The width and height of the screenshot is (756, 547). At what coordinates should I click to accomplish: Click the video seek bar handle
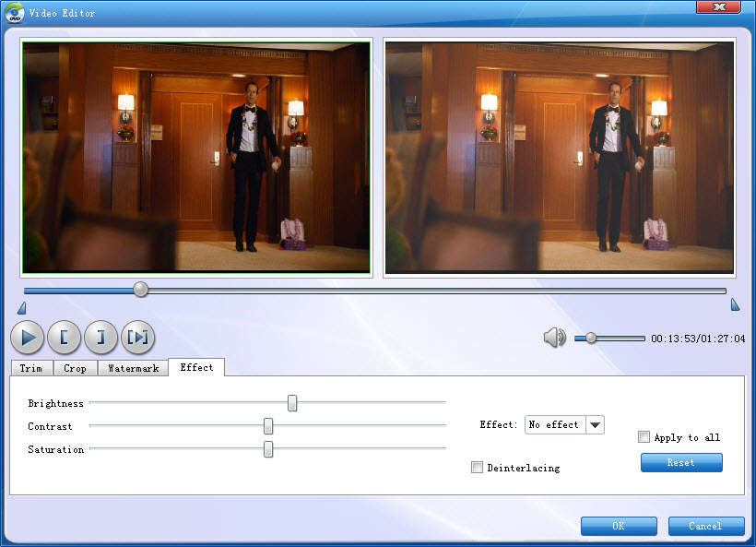coord(141,290)
